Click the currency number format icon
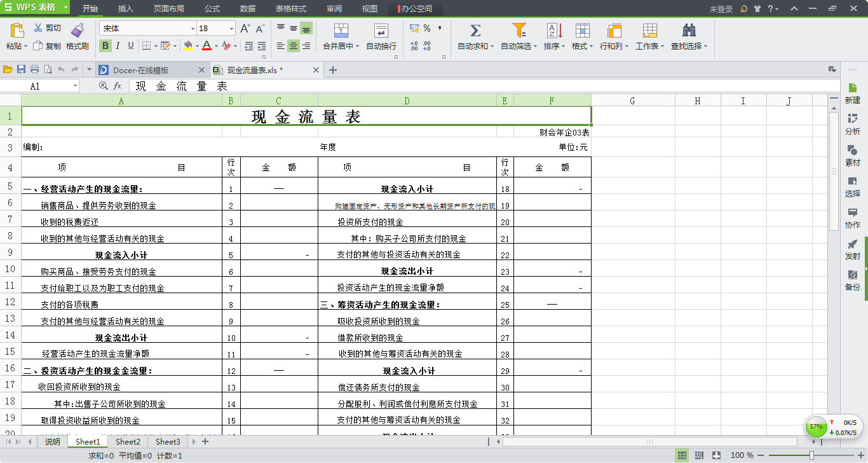Viewport: 868px width, 463px height. point(414,29)
